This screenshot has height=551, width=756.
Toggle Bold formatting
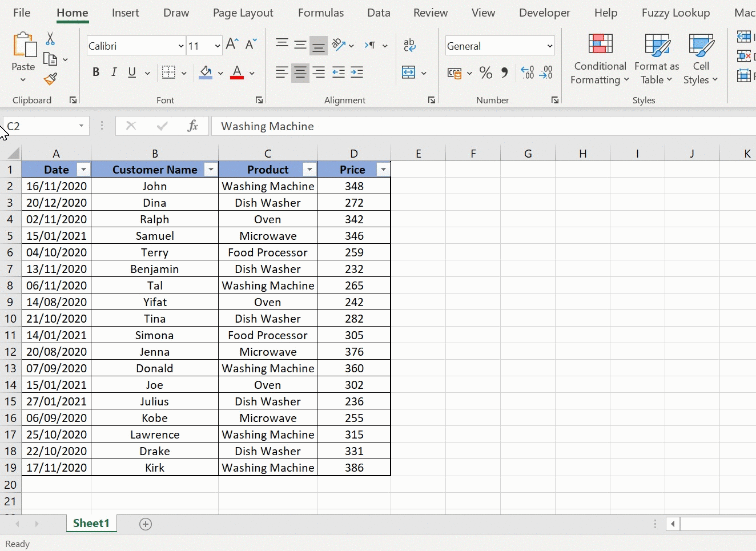(x=95, y=73)
